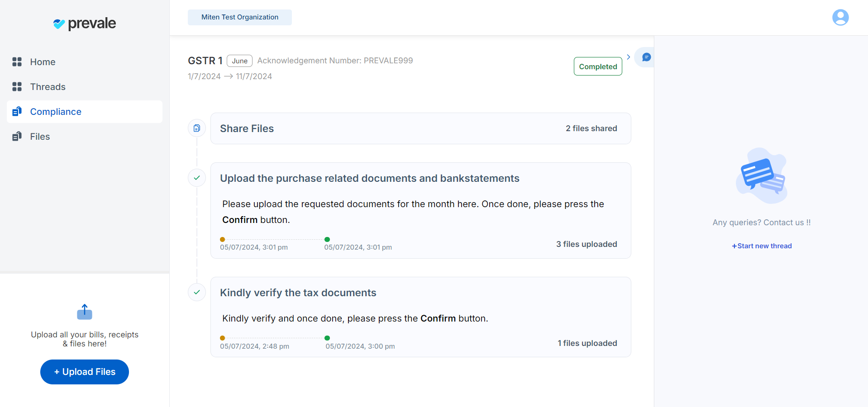
Task: Collapse side panel with chevron arrow
Action: (x=628, y=57)
